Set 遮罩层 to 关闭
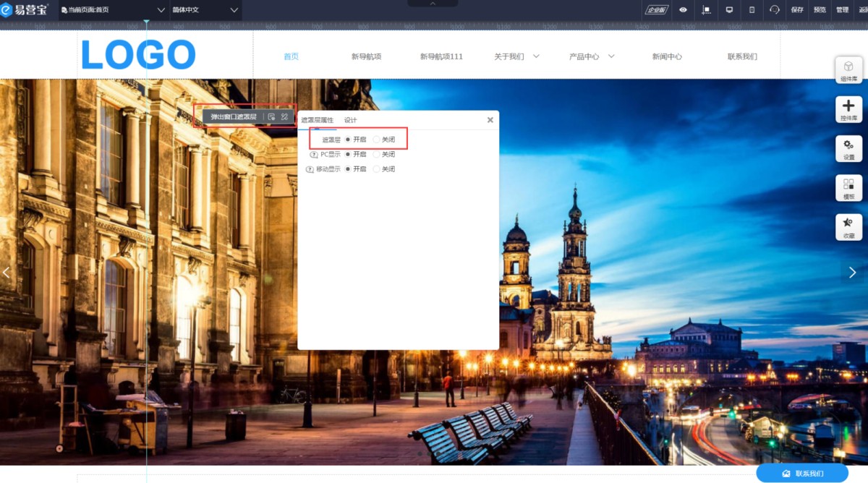Image resolution: width=868 pixels, height=483 pixels. [376, 140]
